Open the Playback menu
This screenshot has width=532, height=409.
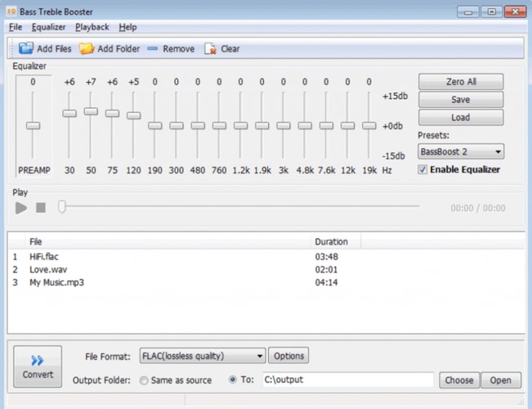point(92,27)
